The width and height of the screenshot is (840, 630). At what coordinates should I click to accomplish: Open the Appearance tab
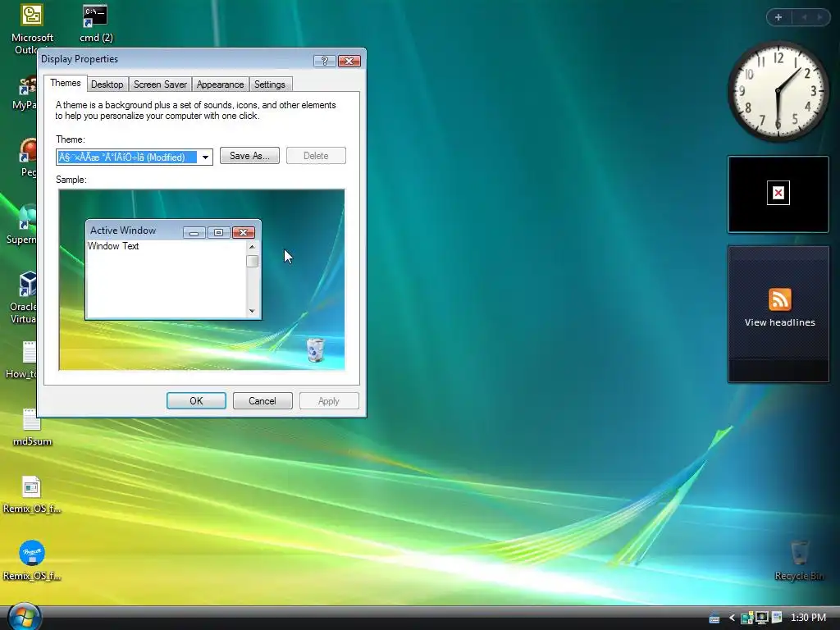coord(220,84)
